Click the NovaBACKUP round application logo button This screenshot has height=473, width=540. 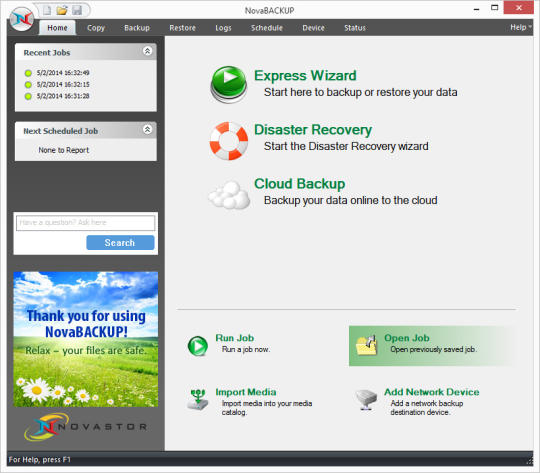21,19
